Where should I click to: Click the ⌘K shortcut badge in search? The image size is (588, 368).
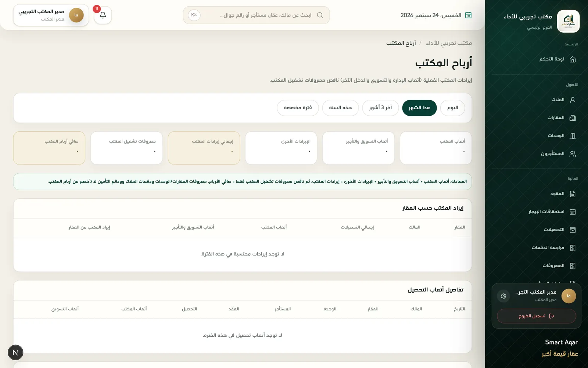tap(194, 15)
